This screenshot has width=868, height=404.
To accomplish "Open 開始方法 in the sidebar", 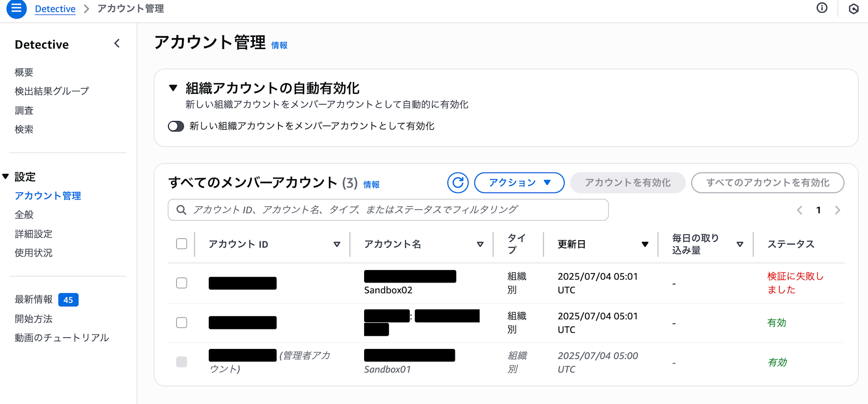I will tap(33, 319).
